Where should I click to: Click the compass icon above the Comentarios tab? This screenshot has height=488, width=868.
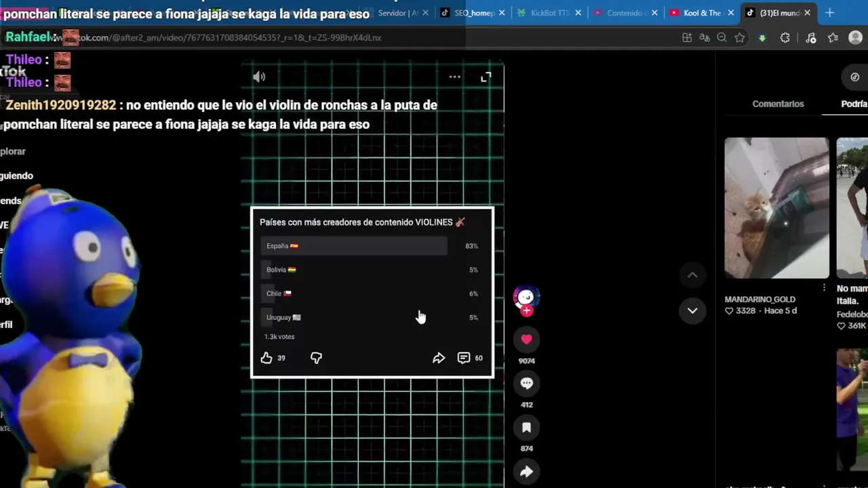click(854, 77)
